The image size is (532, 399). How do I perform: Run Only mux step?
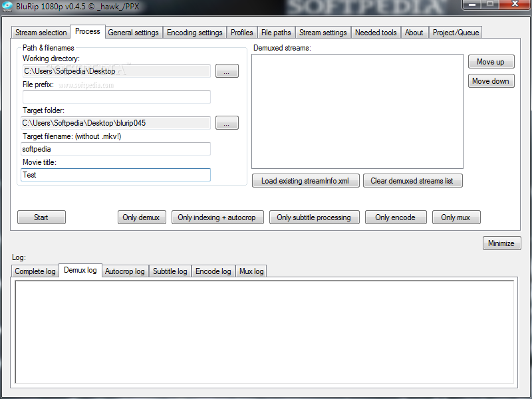456,217
